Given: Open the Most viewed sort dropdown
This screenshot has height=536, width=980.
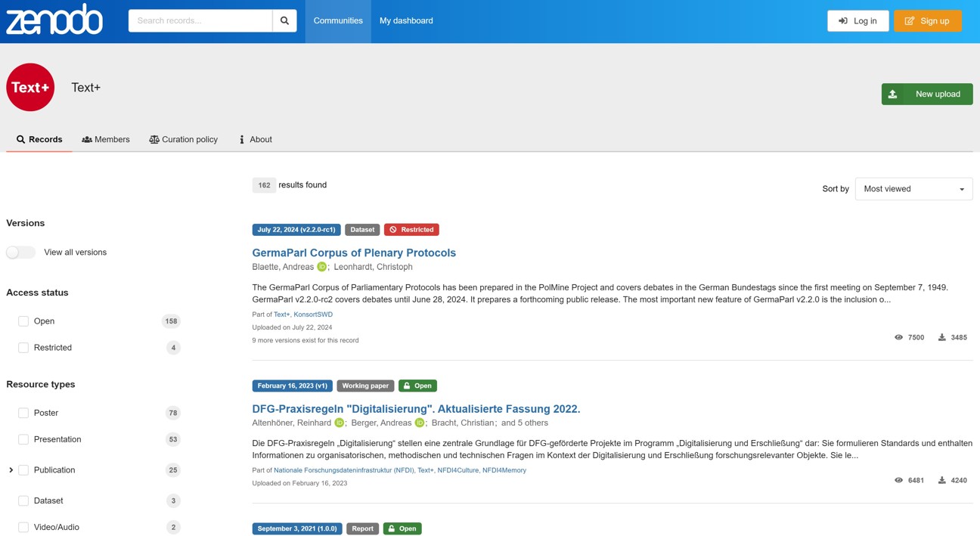Looking at the screenshot, I should pyautogui.click(x=913, y=188).
